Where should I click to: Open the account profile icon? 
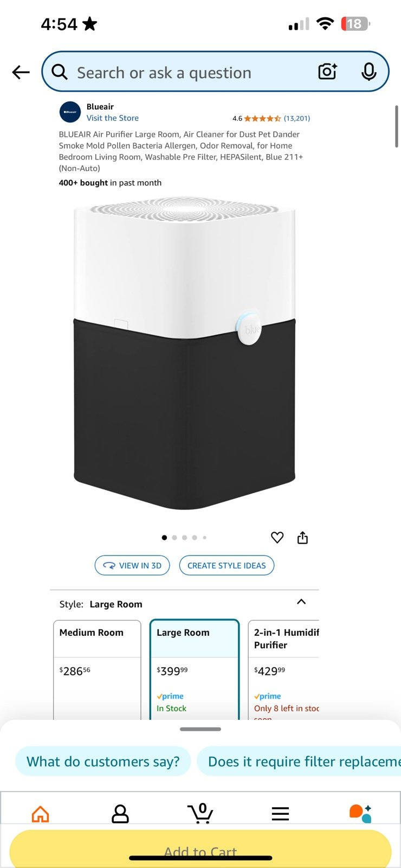120,814
